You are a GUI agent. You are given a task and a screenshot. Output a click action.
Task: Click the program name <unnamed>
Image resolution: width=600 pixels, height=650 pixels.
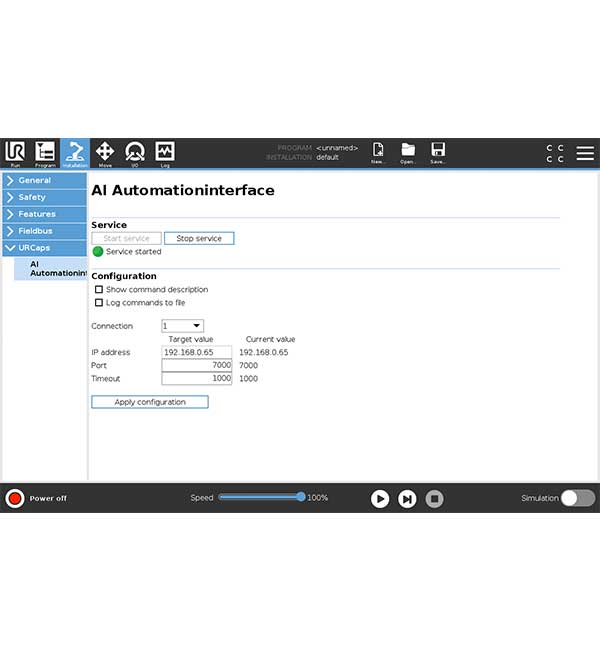[337, 148]
